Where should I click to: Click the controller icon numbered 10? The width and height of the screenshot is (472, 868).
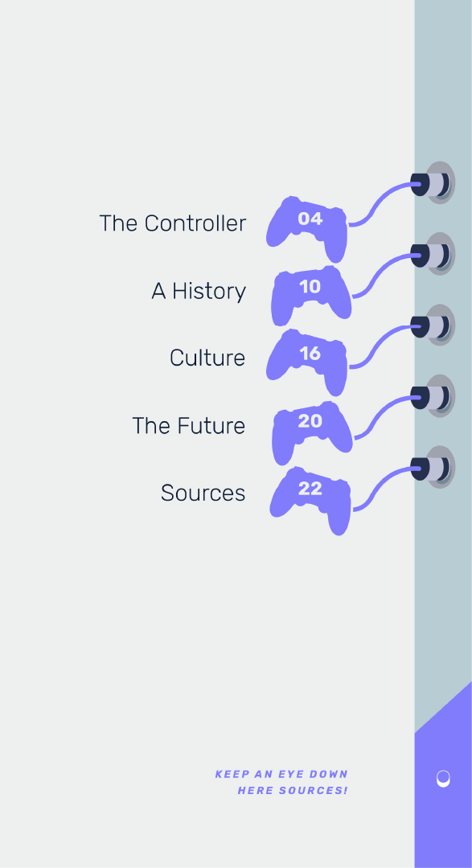pyautogui.click(x=311, y=295)
